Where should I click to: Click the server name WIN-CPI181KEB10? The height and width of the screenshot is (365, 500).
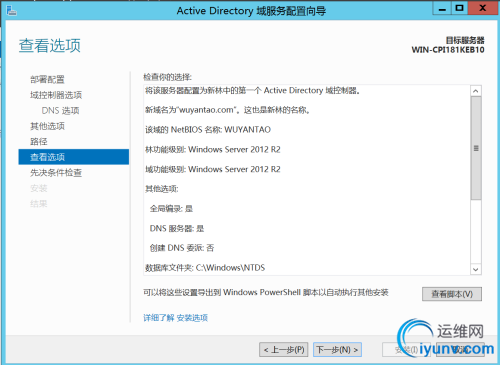click(x=448, y=50)
